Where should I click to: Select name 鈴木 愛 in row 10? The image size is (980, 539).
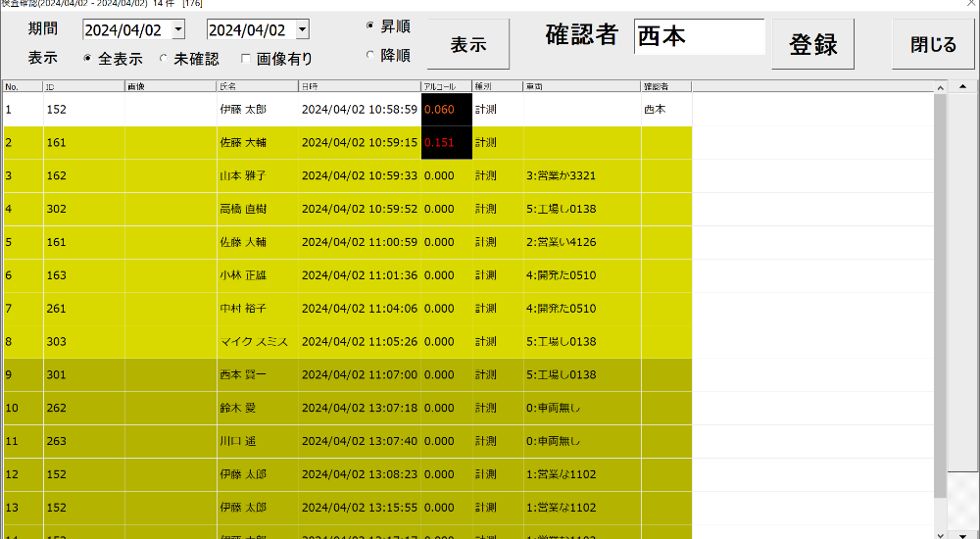point(238,408)
